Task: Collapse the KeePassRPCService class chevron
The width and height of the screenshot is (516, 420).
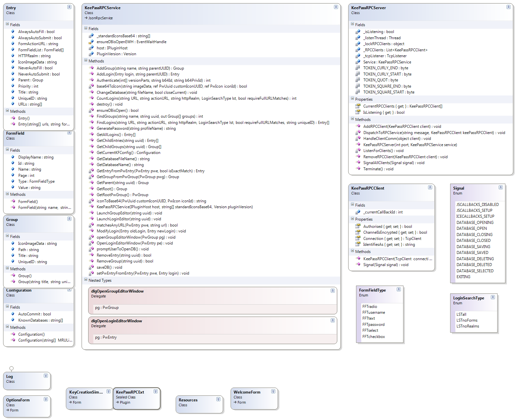Action: 336,7
